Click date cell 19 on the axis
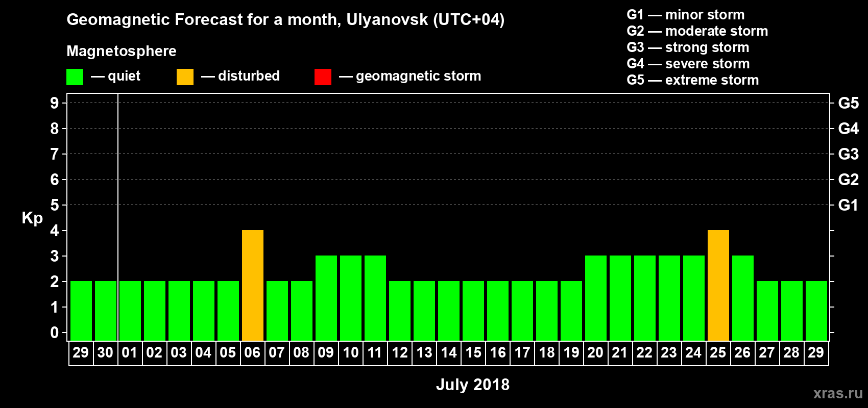Image resolution: width=868 pixels, height=408 pixels. [x=571, y=353]
